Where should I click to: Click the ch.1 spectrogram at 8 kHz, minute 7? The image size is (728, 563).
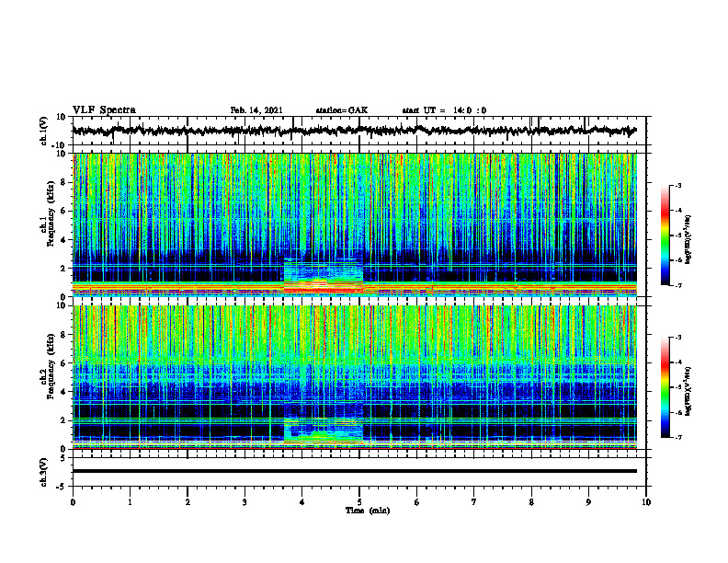pyautogui.click(x=474, y=182)
